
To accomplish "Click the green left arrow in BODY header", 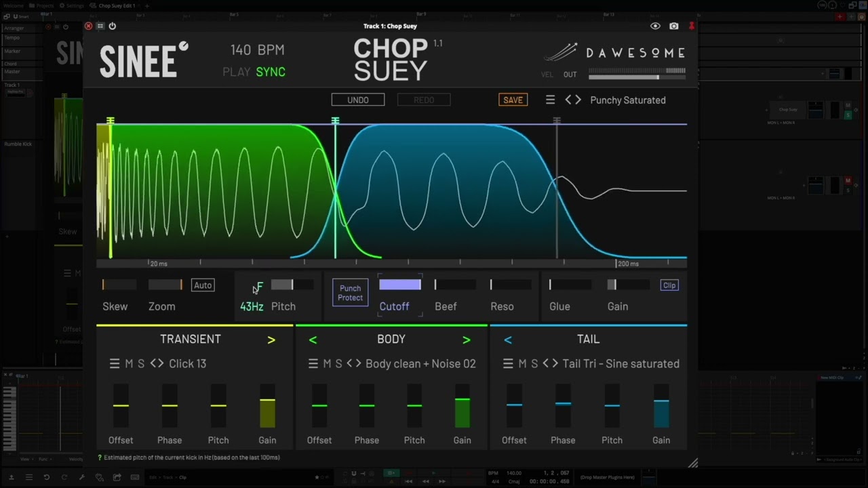I will click(313, 340).
